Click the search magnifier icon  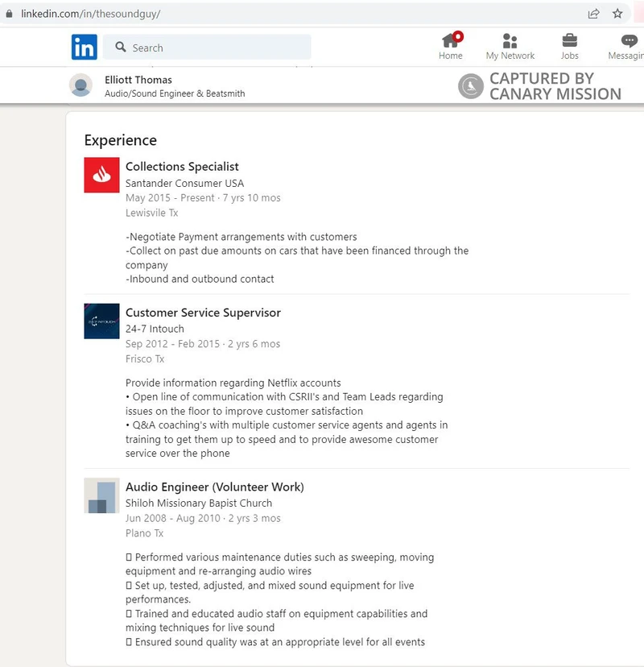(121, 47)
